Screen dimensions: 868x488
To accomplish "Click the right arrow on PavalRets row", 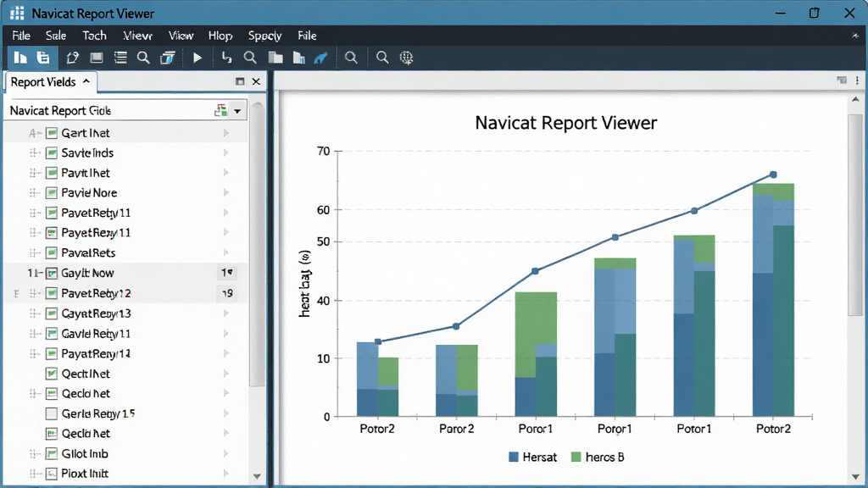I will point(225,252).
